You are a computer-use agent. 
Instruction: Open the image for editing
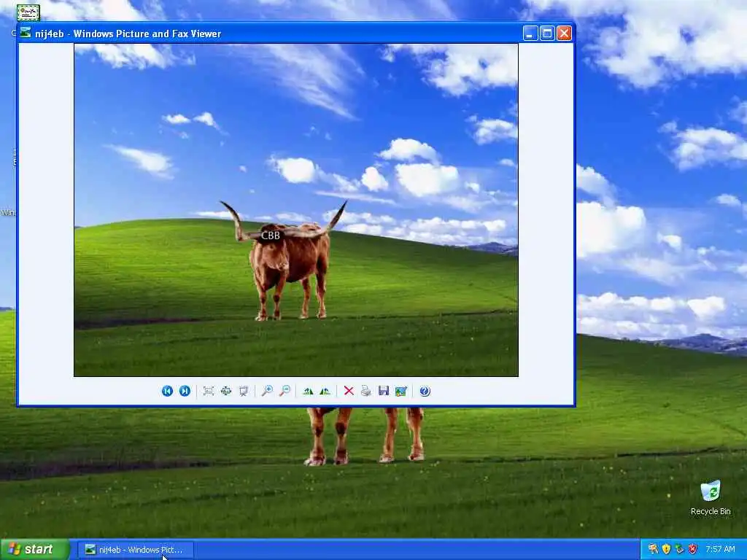click(401, 391)
